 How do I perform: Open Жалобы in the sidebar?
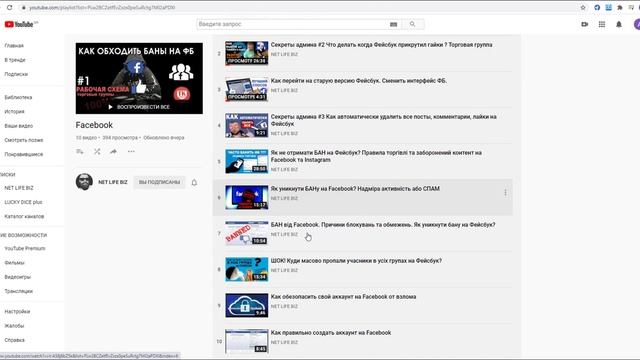coord(14,326)
